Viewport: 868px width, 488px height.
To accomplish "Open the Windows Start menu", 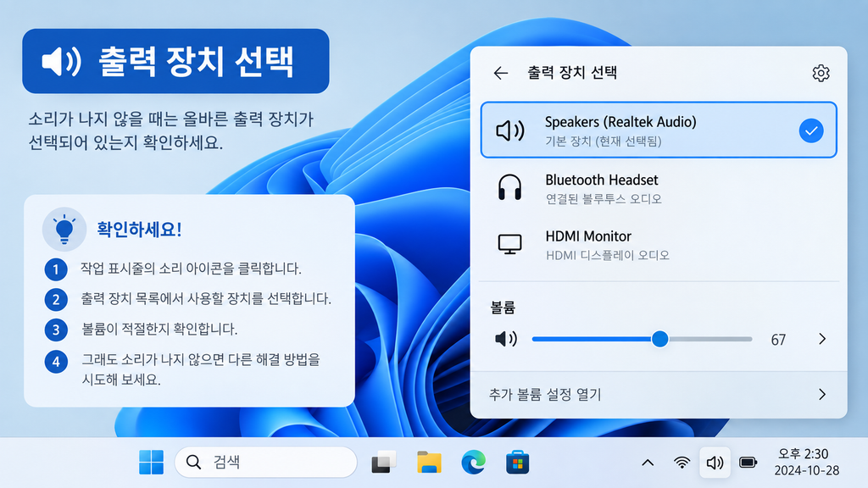I will tap(151, 462).
